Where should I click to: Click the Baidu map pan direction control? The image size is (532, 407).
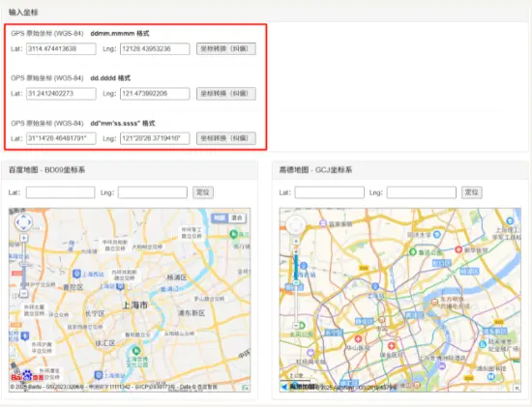pos(24,222)
